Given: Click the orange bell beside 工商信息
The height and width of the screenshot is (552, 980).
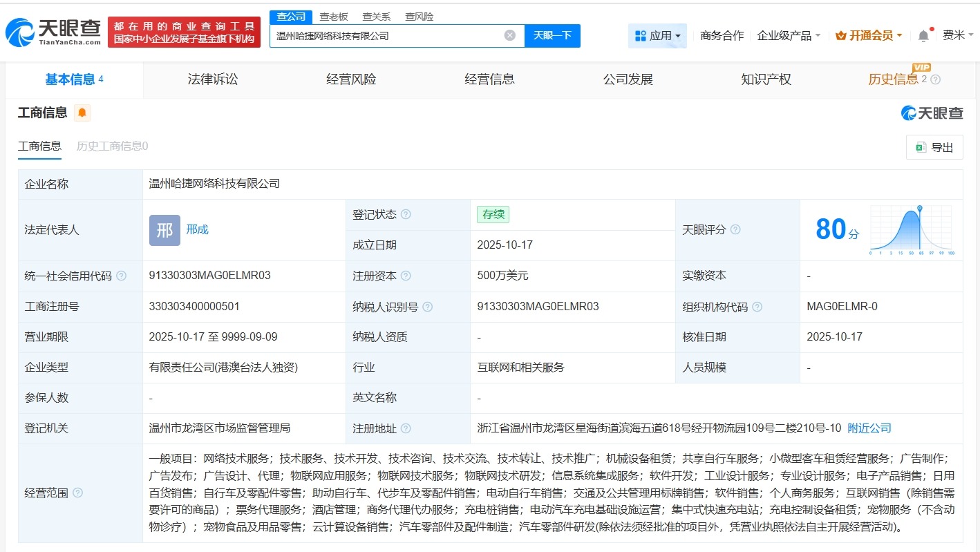Looking at the screenshot, I should [x=82, y=113].
